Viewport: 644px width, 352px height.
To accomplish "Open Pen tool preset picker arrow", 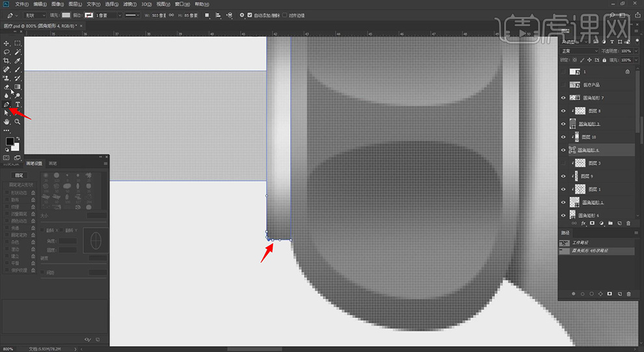I will (x=16, y=15).
